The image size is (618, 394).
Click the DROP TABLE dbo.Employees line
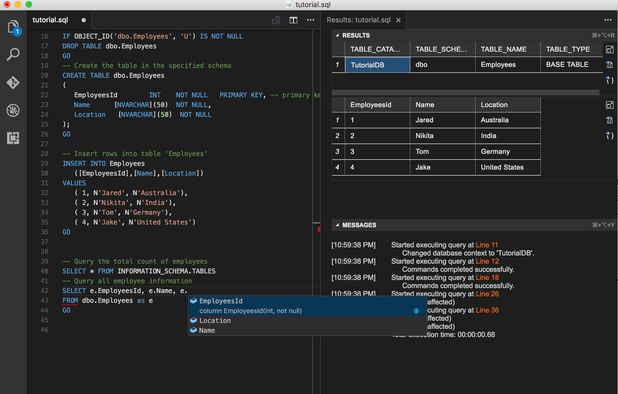coord(109,46)
